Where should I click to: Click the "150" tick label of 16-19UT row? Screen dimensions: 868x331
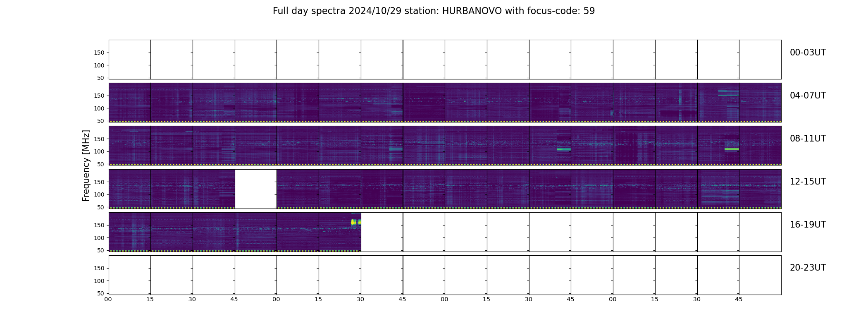pyautogui.click(x=99, y=225)
